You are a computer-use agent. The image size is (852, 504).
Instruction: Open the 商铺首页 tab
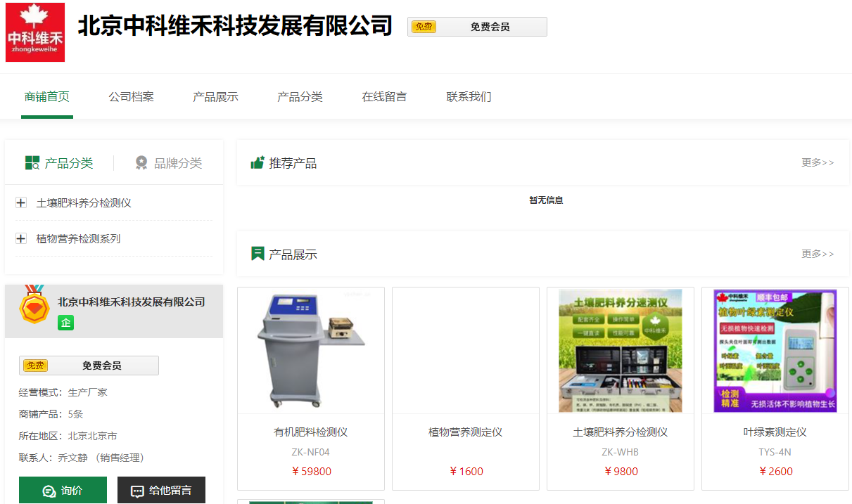click(x=47, y=97)
